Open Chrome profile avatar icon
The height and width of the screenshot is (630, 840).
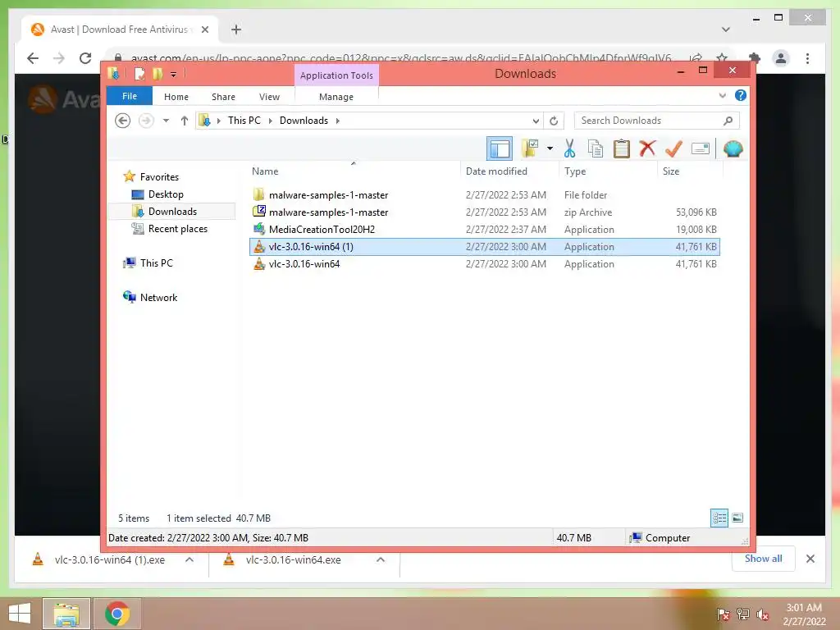point(781,58)
